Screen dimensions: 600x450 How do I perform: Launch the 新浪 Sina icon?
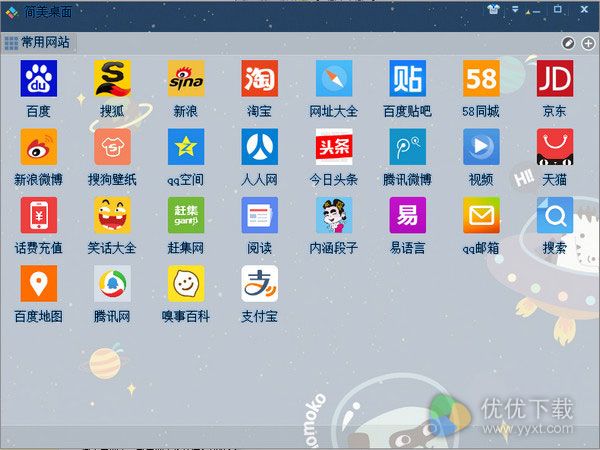pos(186,78)
